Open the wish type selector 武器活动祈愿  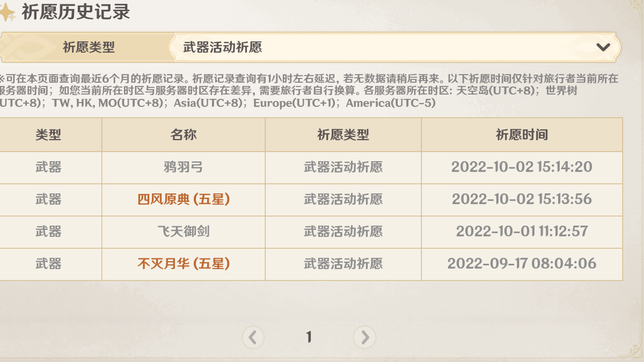[376, 47]
